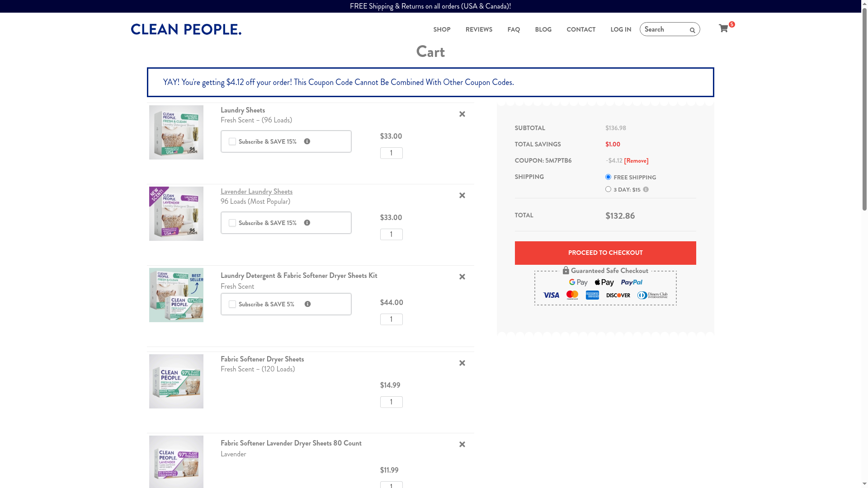This screenshot has width=868, height=488.
Task: Remove Lavender Laundry Sheets from cart
Action: coord(462,196)
